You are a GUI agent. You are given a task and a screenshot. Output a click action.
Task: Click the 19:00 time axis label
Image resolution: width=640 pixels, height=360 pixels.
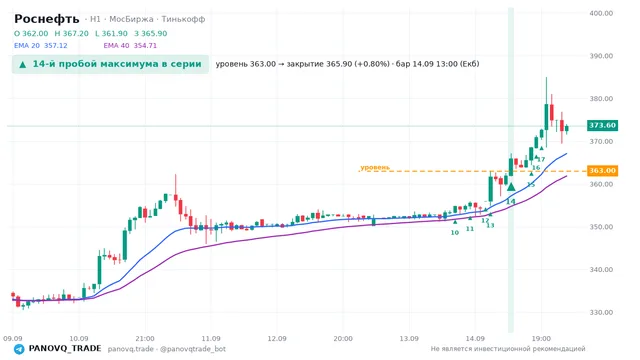click(541, 338)
